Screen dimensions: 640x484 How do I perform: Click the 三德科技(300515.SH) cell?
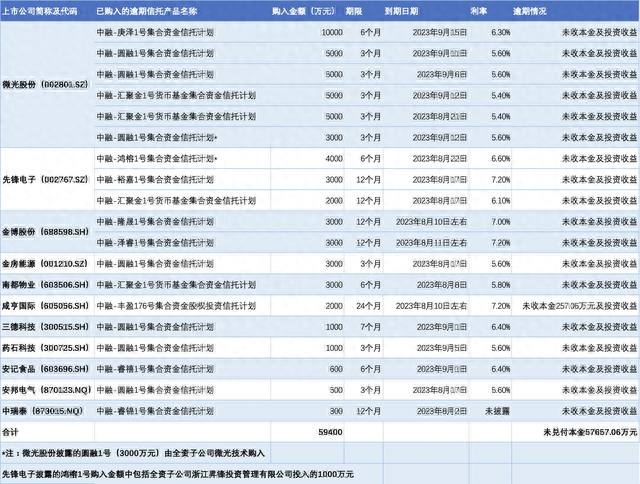pos(45,327)
